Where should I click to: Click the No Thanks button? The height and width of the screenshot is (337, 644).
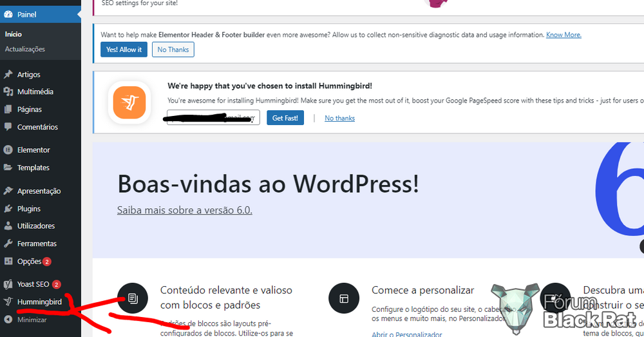(x=173, y=50)
